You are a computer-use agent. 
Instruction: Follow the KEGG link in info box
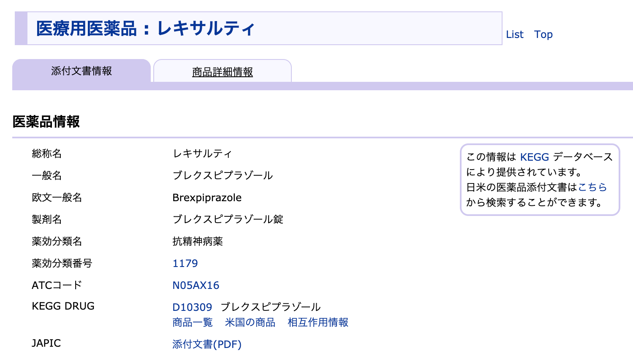click(x=535, y=157)
